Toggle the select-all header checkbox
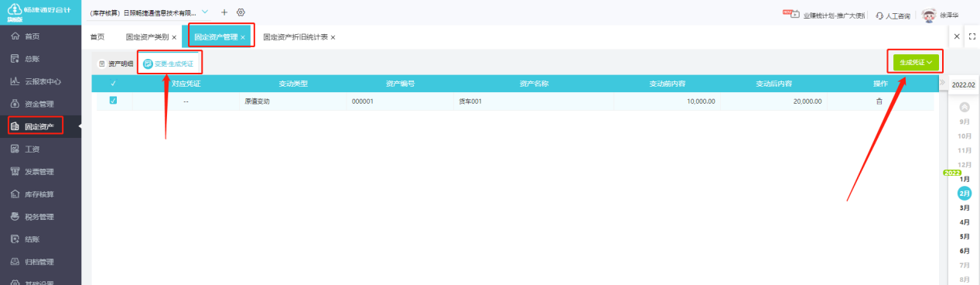Screen dimensions: 980x285 (x=113, y=84)
